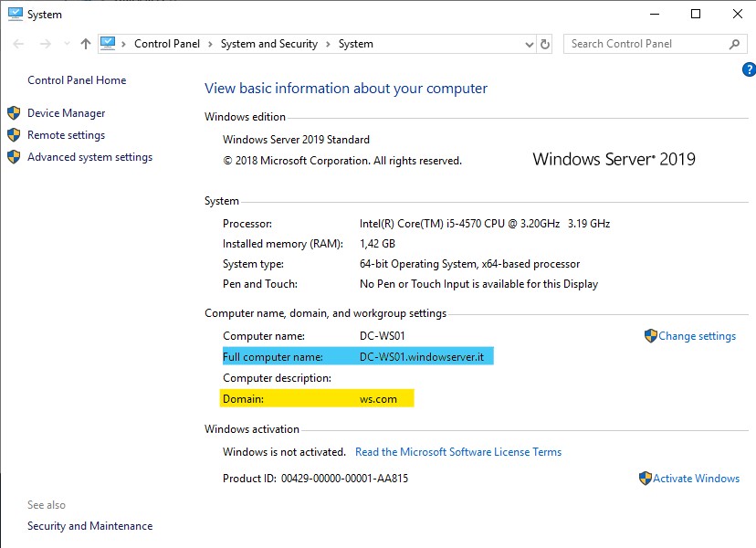Click Activate Windows link
756x548 pixels.
pos(697,478)
